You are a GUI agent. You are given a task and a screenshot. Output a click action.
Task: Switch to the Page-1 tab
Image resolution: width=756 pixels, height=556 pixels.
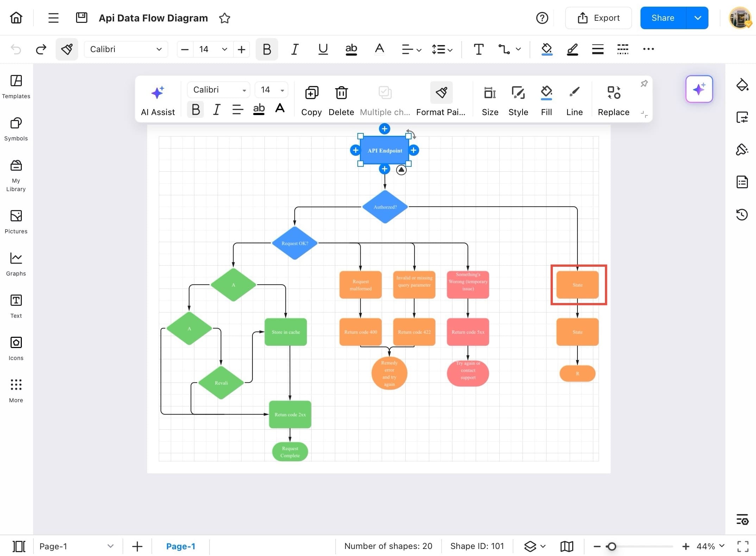181,546
